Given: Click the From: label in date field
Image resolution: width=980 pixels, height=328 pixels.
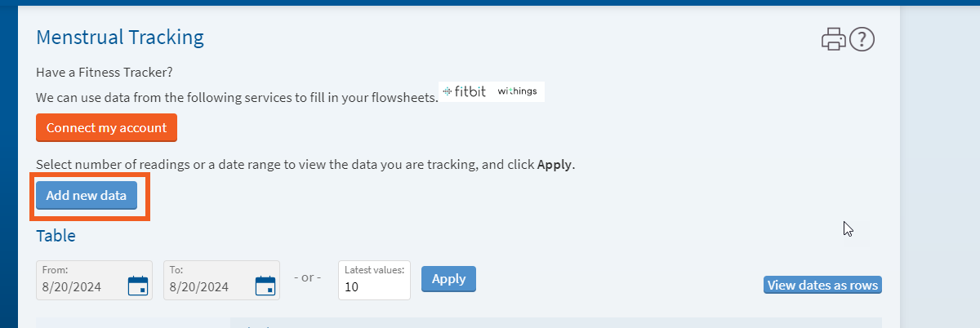Looking at the screenshot, I should (x=54, y=269).
